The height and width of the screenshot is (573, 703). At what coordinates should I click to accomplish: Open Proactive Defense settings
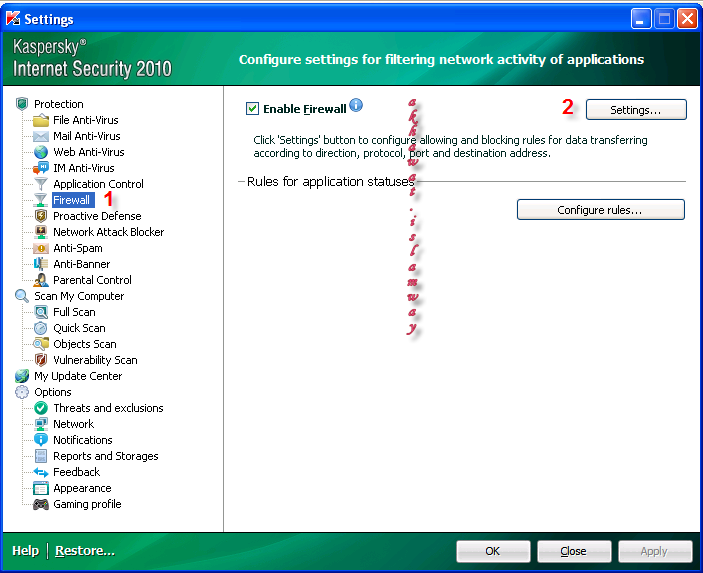97,216
